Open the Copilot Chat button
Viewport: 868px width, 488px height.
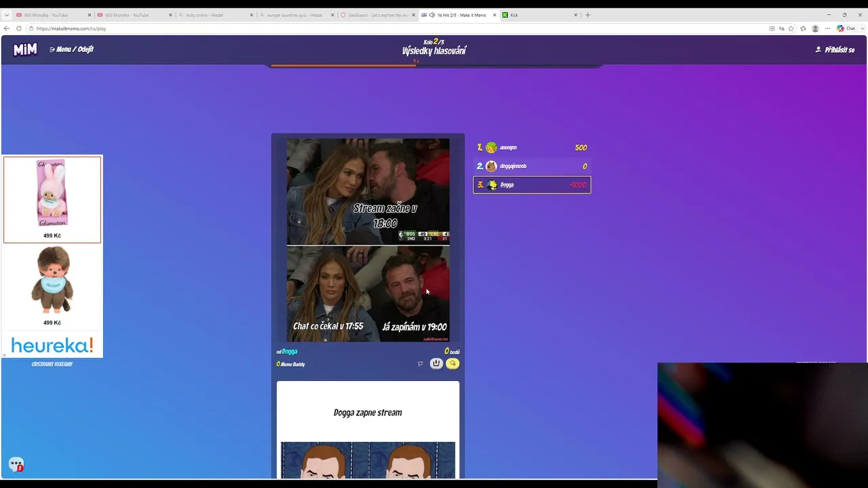coord(846,28)
